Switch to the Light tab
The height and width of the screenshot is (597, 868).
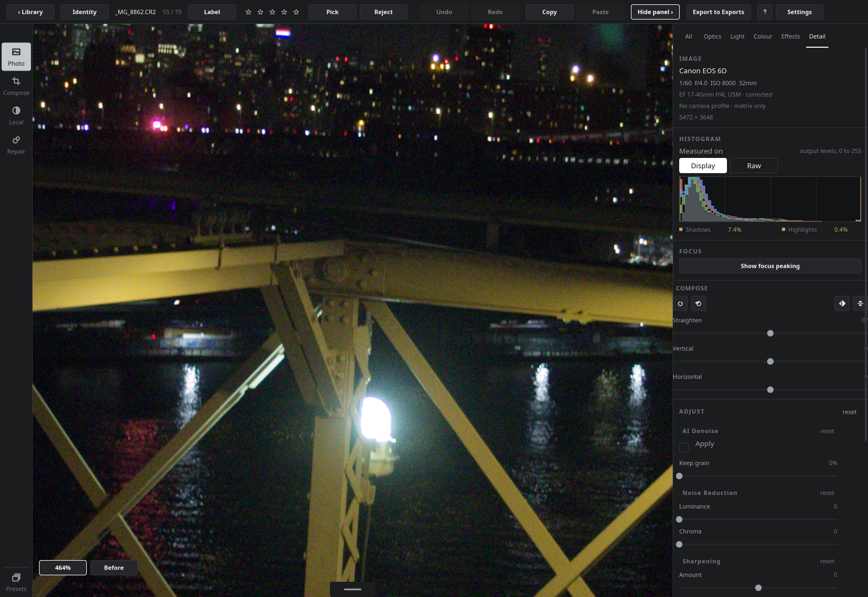(x=737, y=36)
